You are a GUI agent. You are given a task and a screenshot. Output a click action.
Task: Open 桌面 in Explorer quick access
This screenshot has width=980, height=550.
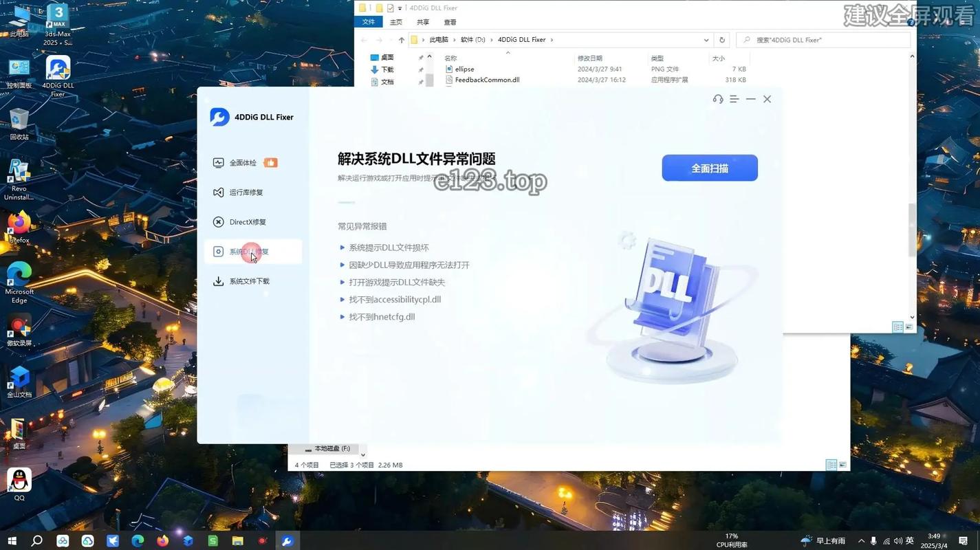click(387, 58)
